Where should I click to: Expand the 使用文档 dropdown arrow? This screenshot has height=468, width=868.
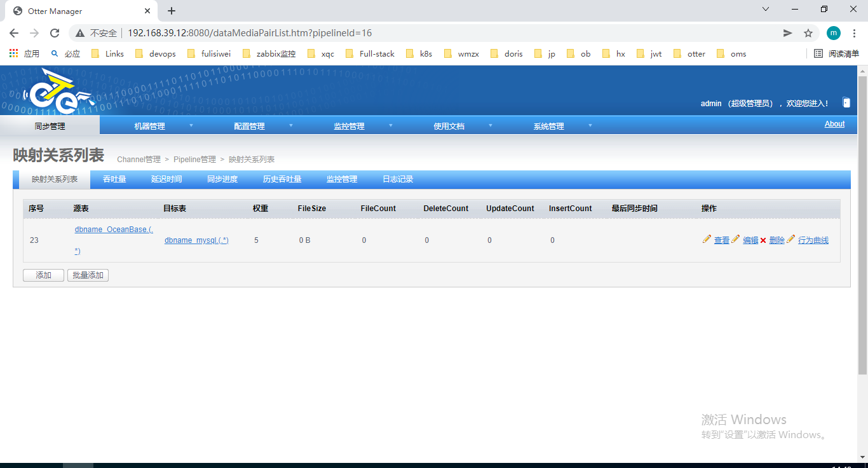click(x=490, y=125)
